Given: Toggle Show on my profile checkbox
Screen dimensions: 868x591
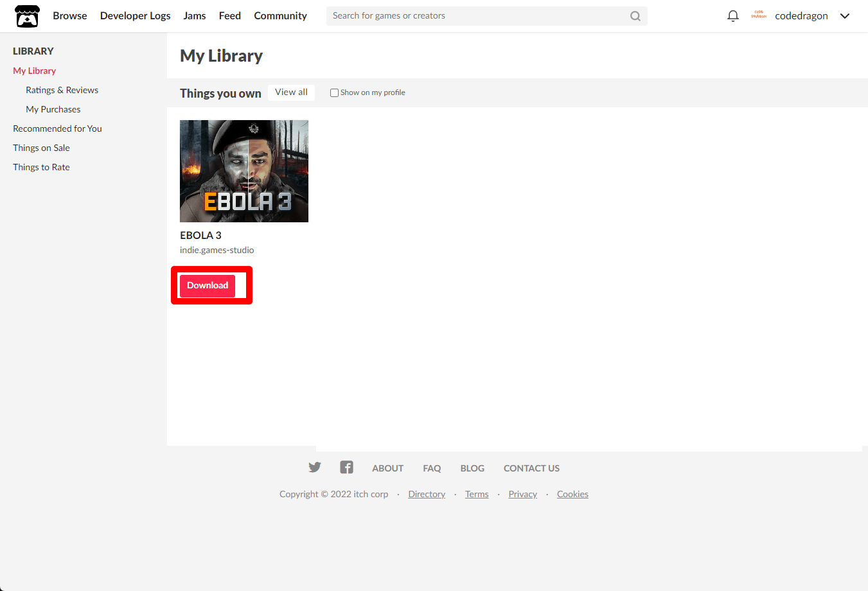Looking at the screenshot, I should click(334, 93).
